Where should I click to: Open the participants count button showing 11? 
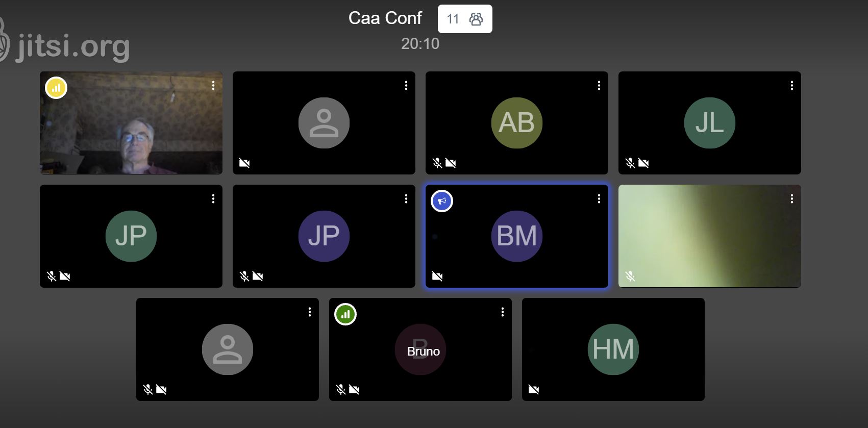[x=465, y=19]
